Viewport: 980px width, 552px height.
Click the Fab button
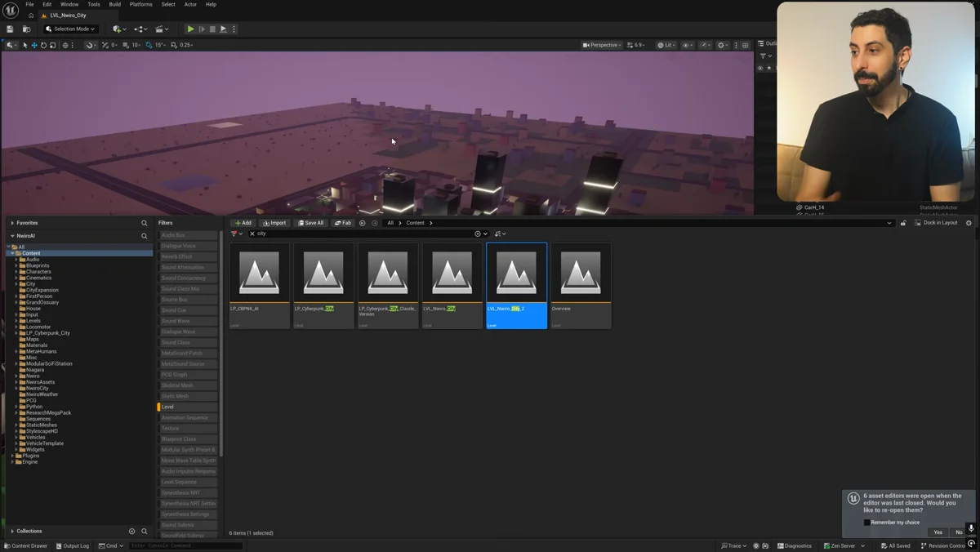coord(343,223)
